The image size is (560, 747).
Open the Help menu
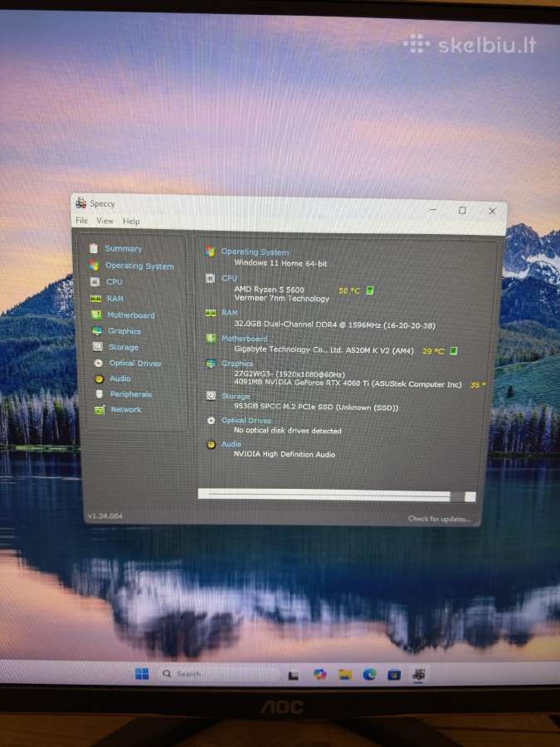(131, 222)
